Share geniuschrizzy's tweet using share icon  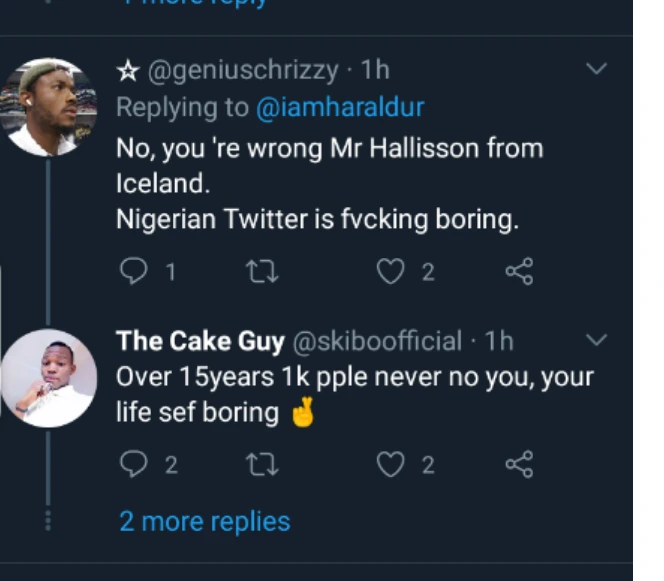[519, 271]
